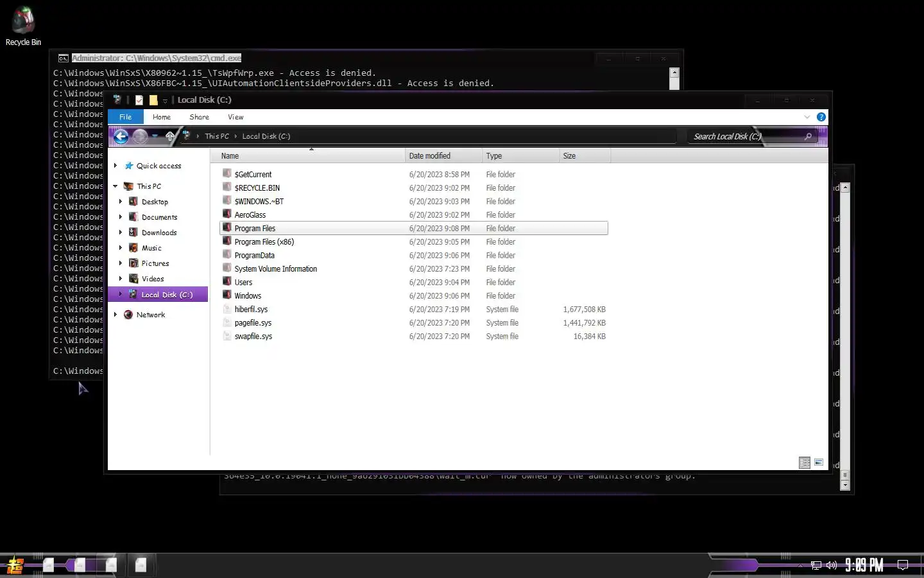Viewport: 924px width, 578px height.
Task: Click the Network icon in navigation pane
Action: click(128, 315)
